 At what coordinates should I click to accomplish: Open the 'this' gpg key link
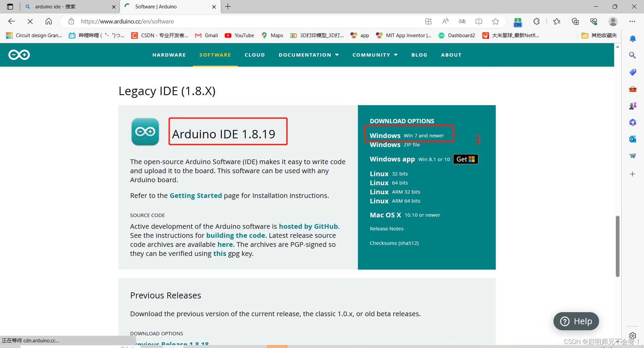(x=220, y=254)
